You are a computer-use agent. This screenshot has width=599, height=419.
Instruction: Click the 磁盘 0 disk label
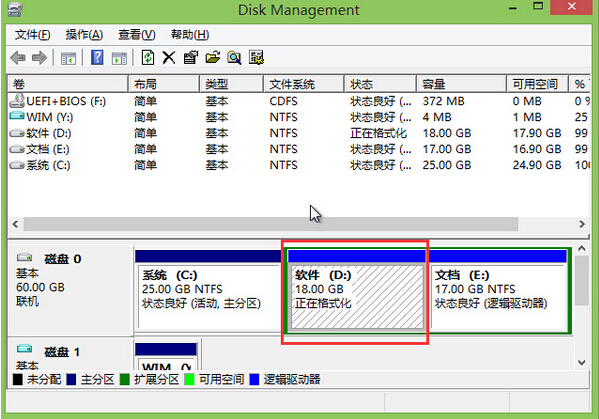coord(63,259)
